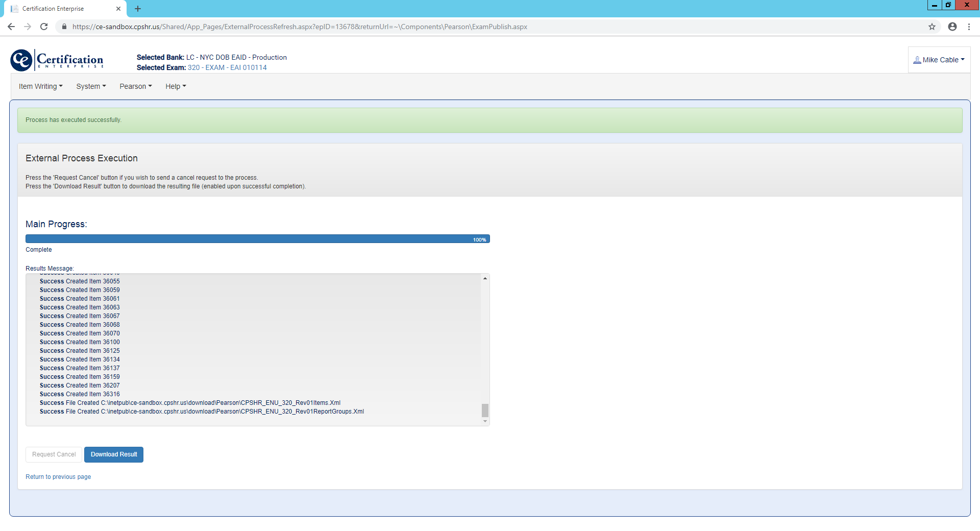Viewport: 980px width, 531px height.
Task: Close the Certification Enterprise tab
Action: pyautogui.click(x=118, y=9)
